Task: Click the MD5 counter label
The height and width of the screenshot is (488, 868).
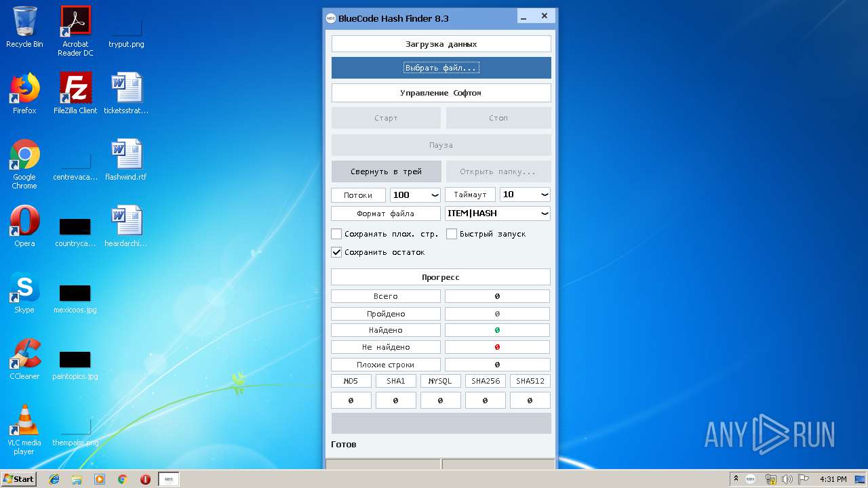Action: pos(351,381)
